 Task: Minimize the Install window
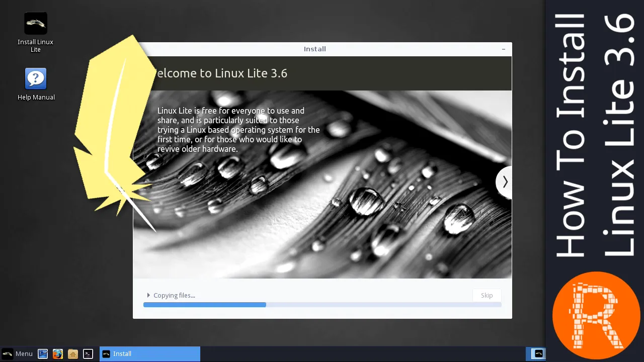(504, 49)
